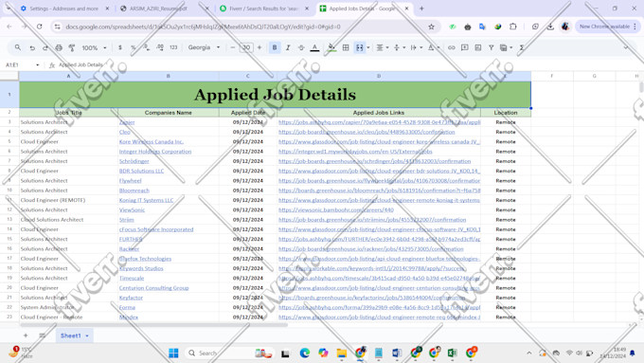This screenshot has height=363, width=644.
Task: Open the Centurion Consulting Group link
Action: coord(154,288)
